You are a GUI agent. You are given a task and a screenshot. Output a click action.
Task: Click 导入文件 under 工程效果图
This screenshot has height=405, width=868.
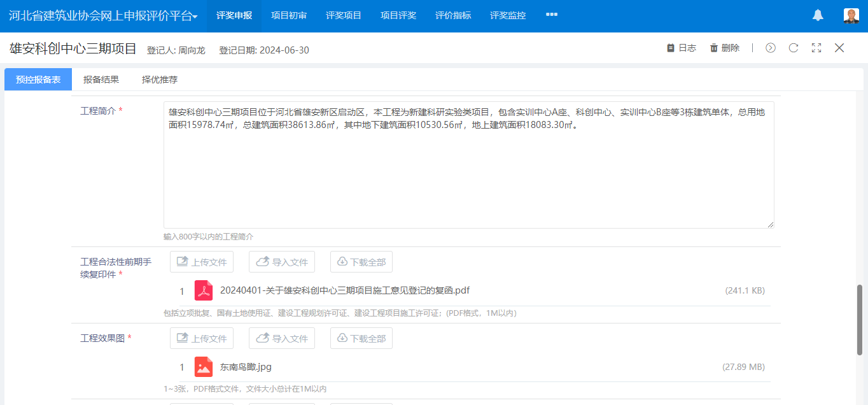[282, 338]
